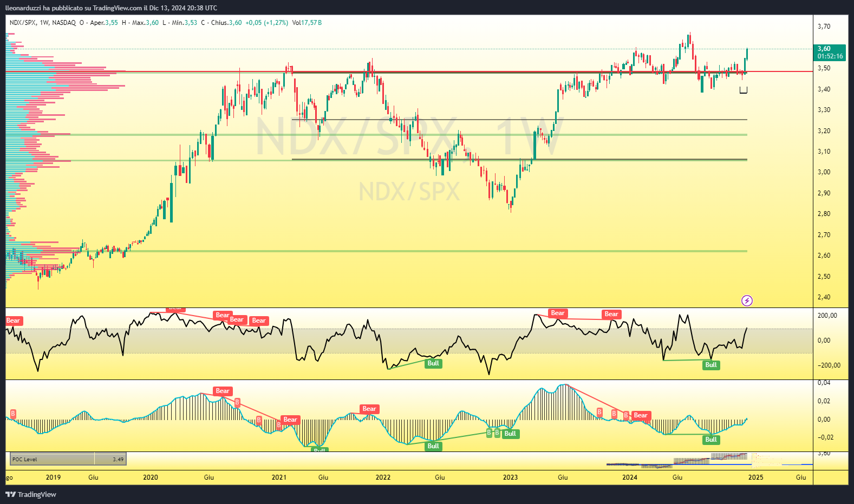The image size is (854, 504).
Task: Click the 3,20 price axis label
Action: tap(824, 131)
